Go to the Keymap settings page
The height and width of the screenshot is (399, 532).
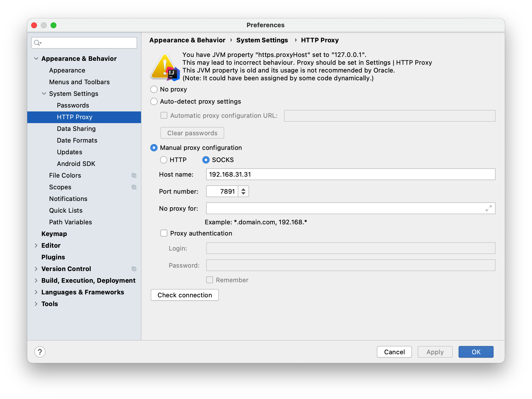pyautogui.click(x=54, y=234)
